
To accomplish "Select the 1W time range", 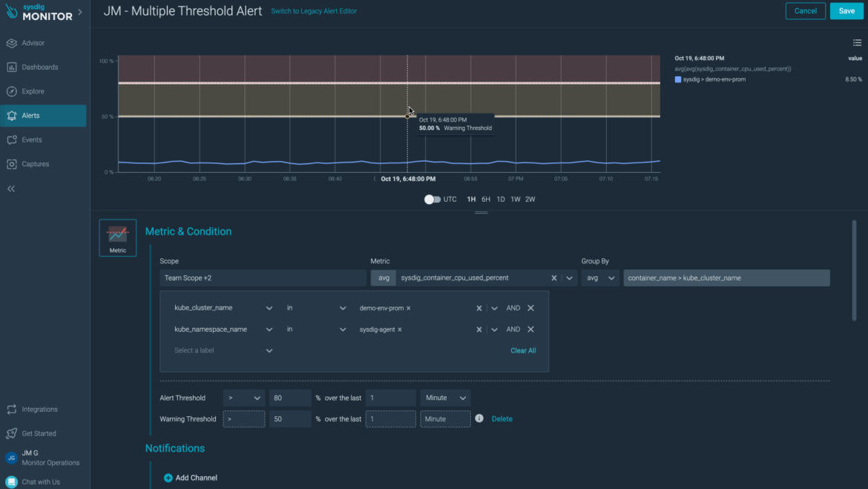I will pos(516,200).
